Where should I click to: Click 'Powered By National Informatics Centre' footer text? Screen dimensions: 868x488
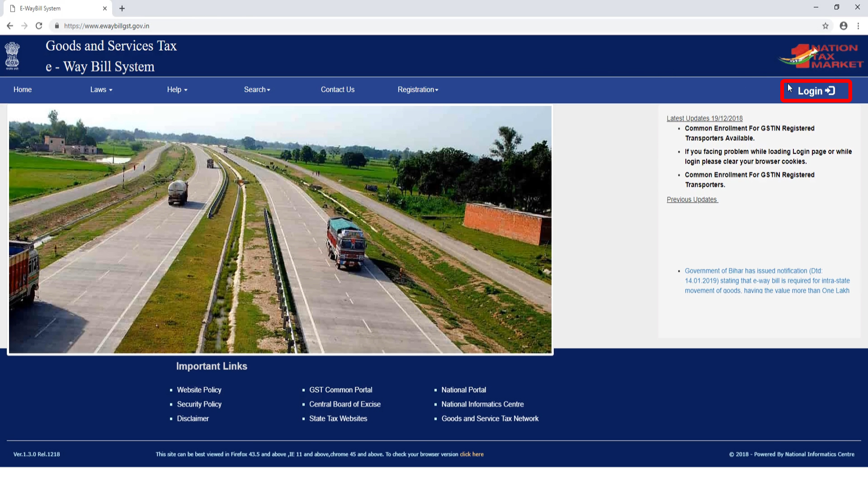[x=804, y=454]
